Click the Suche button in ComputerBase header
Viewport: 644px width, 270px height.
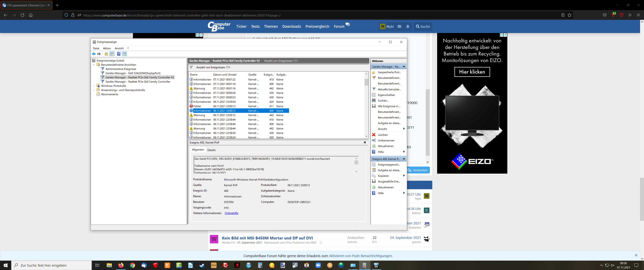click(423, 26)
